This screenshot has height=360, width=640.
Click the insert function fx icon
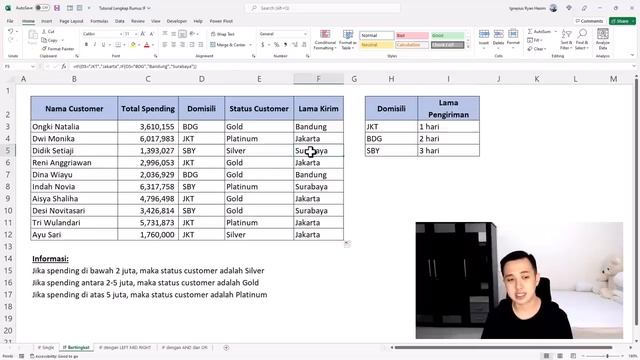[x=64, y=66]
